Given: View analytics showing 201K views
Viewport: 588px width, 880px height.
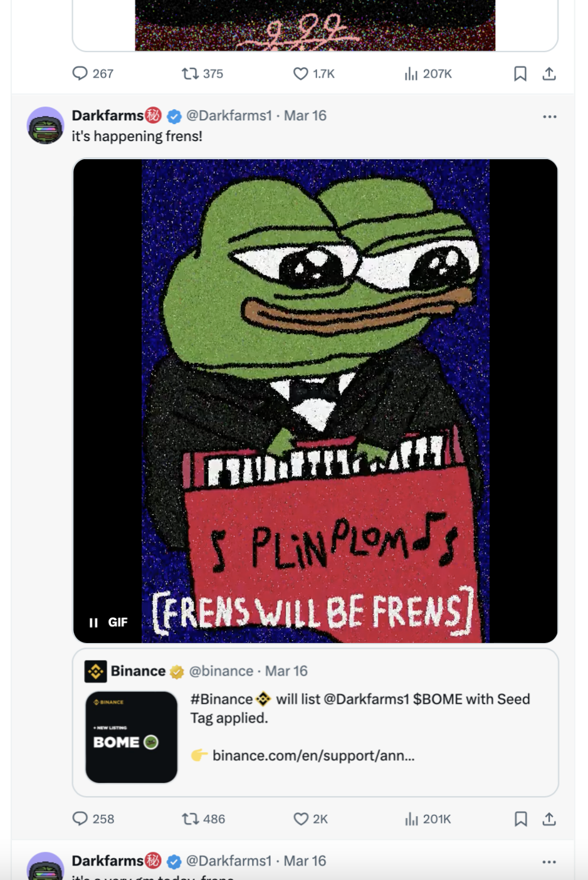Looking at the screenshot, I should [x=428, y=819].
